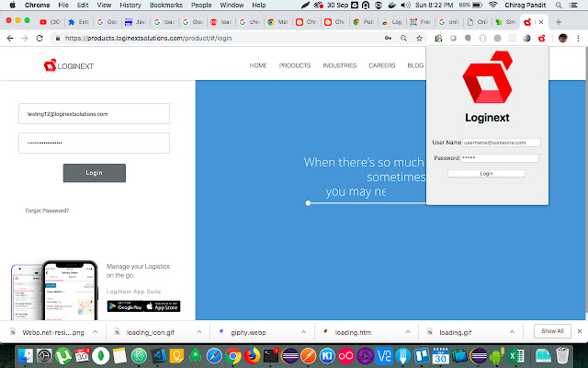Click the Forgot Password link
The image size is (588, 368).
click(47, 211)
